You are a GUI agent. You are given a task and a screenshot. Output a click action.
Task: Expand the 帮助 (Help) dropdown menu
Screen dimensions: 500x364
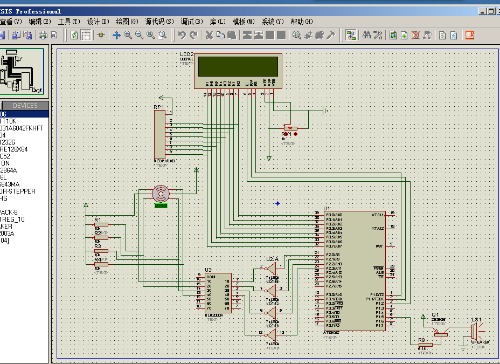(x=302, y=22)
